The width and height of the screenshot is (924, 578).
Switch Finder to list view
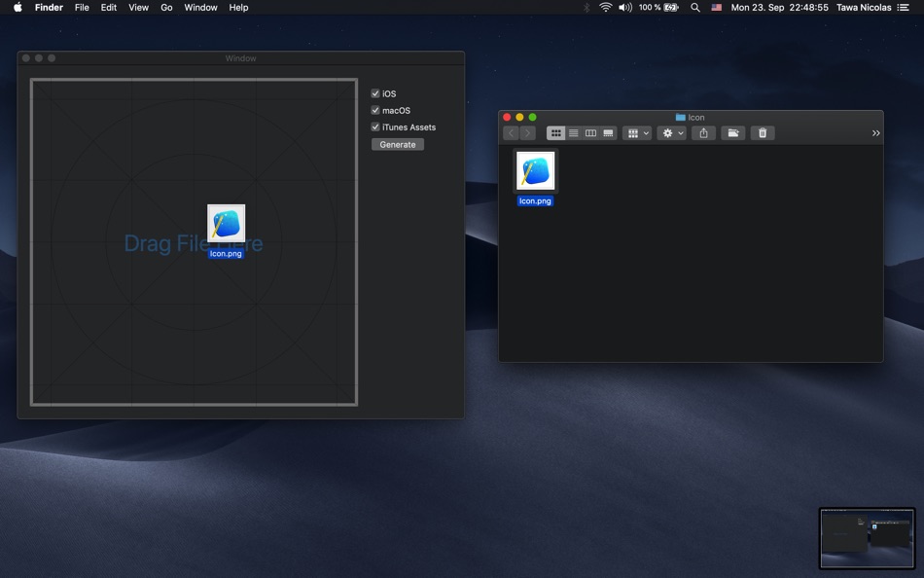[x=574, y=133]
